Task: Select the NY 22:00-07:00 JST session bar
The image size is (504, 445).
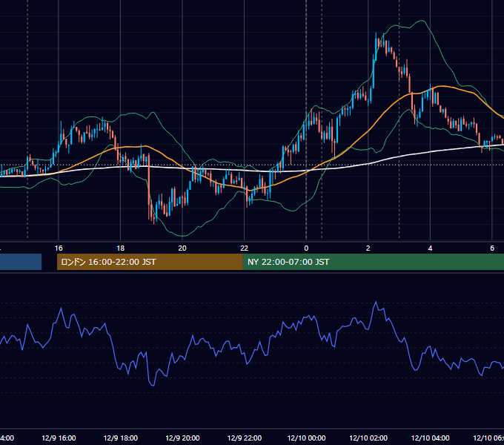Action: (x=373, y=262)
